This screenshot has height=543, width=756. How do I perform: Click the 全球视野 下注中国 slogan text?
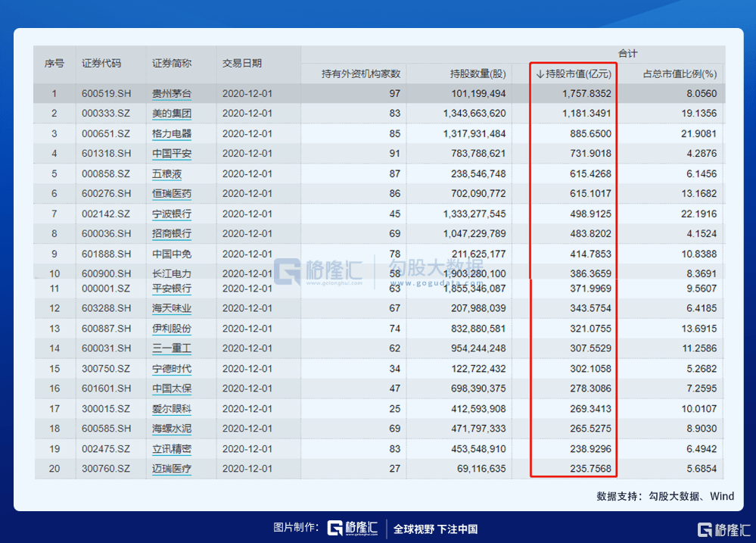[x=435, y=529]
